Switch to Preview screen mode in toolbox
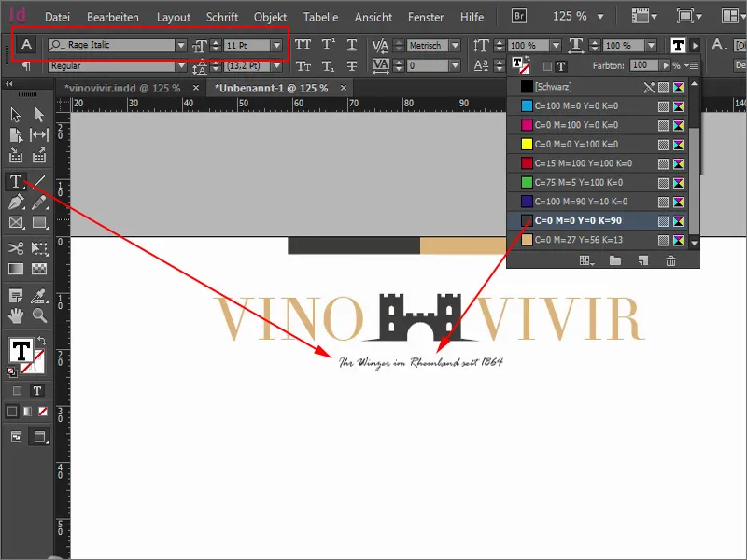 (x=39, y=437)
